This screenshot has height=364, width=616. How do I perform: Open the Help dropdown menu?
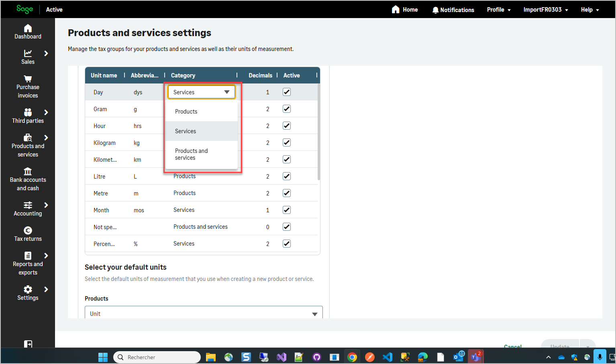[590, 10]
